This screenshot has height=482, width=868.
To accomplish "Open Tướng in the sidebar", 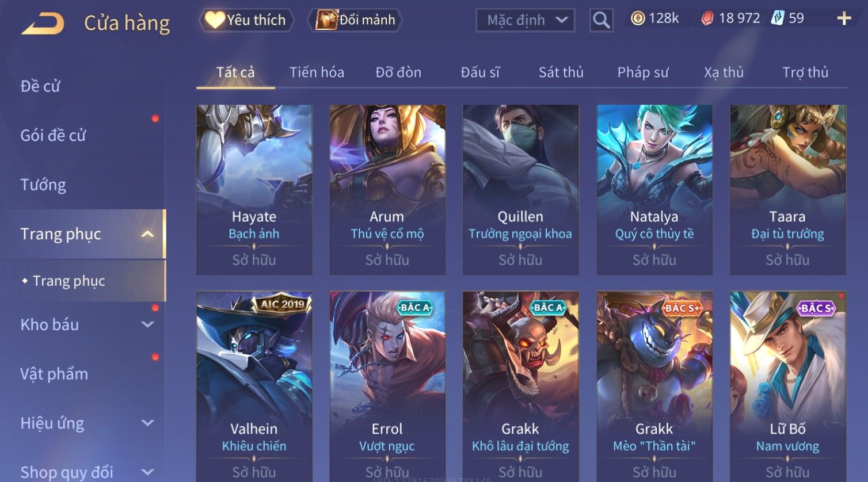I will pos(43,185).
